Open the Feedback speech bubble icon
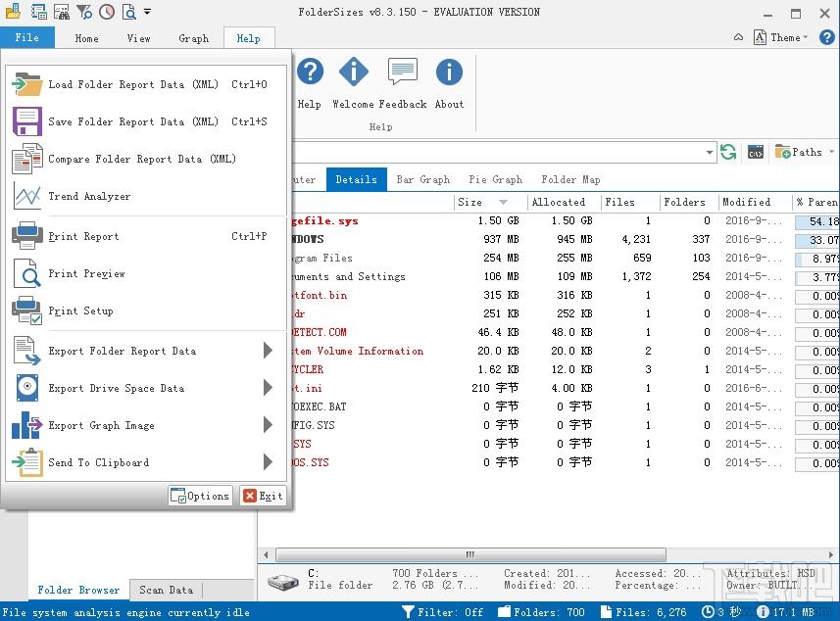The height and width of the screenshot is (621, 840). point(402,72)
